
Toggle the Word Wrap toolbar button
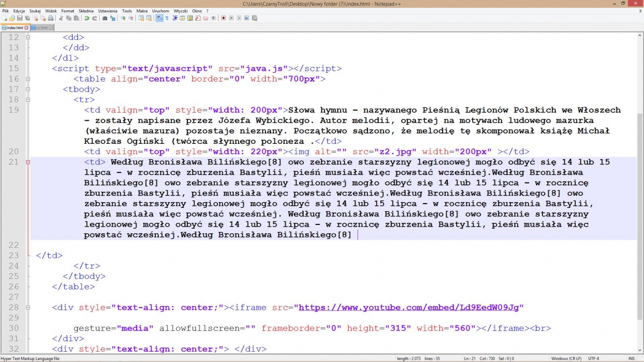point(159,18)
